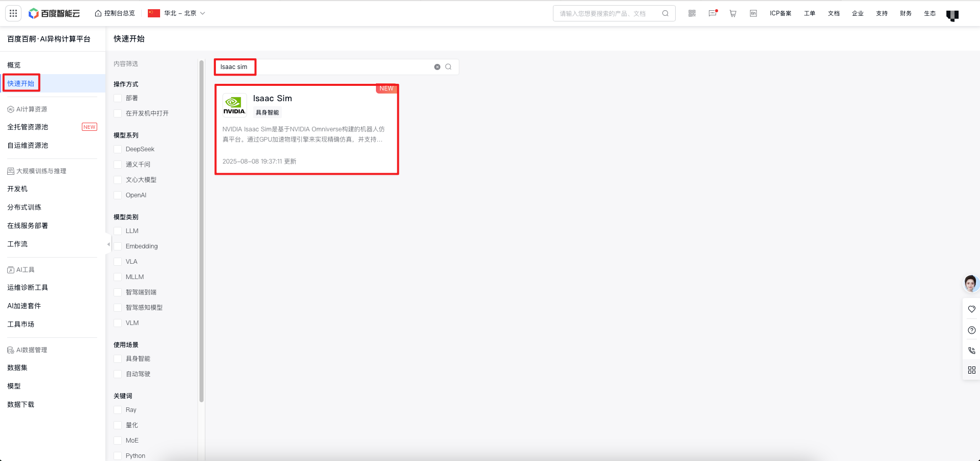Expand the 华北-北京 region dropdown
Image resolution: width=980 pixels, height=461 pixels.
176,13
